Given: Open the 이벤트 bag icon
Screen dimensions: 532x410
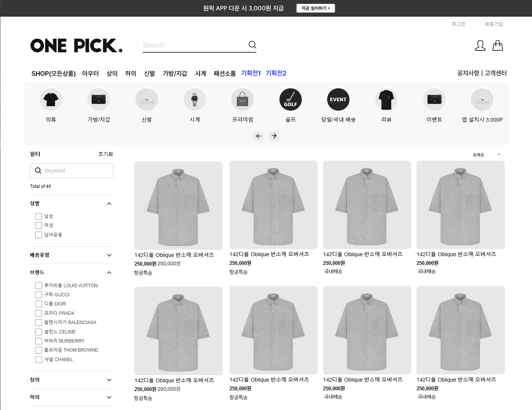Looking at the screenshot, I should [434, 100].
